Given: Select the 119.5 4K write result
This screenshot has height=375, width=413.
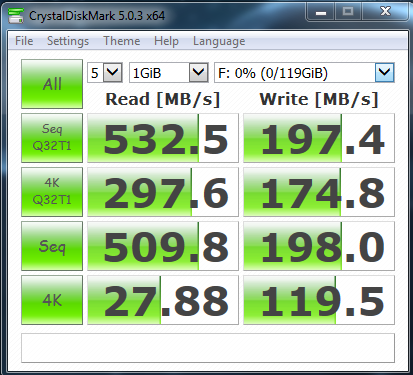Looking at the screenshot, I should (x=319, y=300).
